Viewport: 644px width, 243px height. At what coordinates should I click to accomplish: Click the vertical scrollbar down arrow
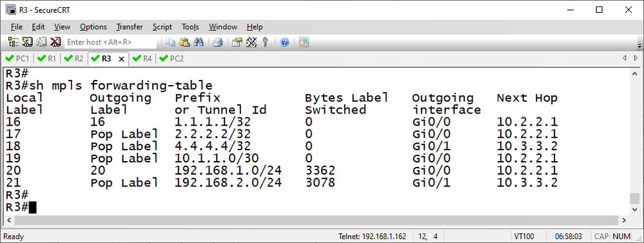coord(634,209)
